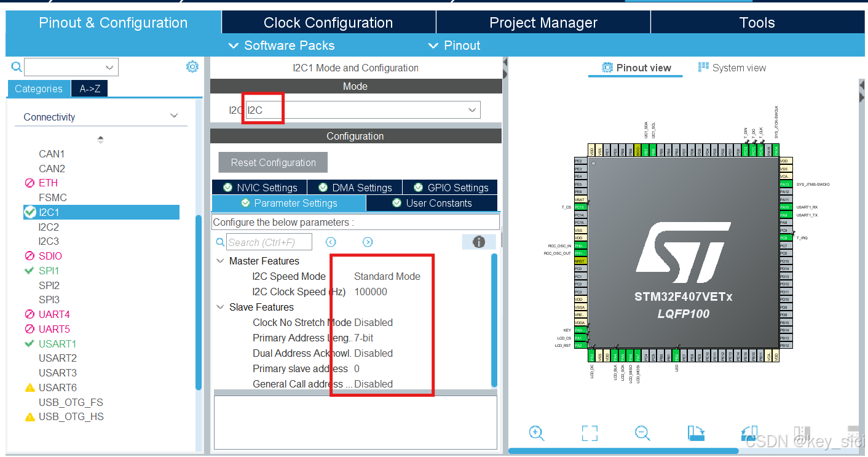Expand the Pinout dropdown menu
The image size is (868, 457).
[454, 46]
